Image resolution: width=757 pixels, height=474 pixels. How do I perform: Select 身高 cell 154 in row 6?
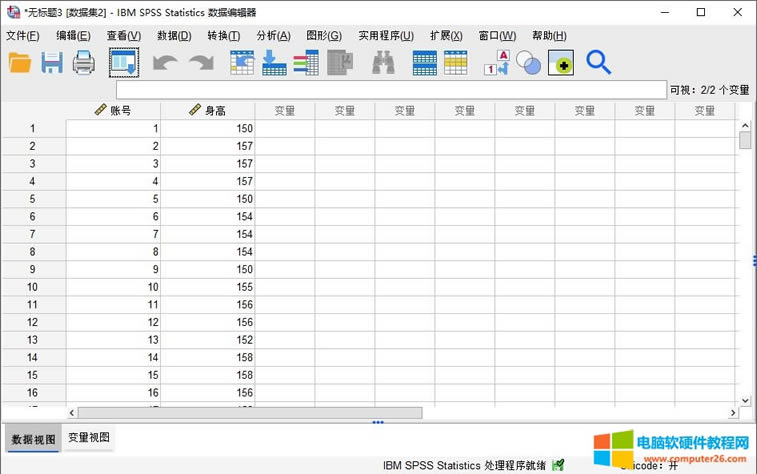pos(208,216)
